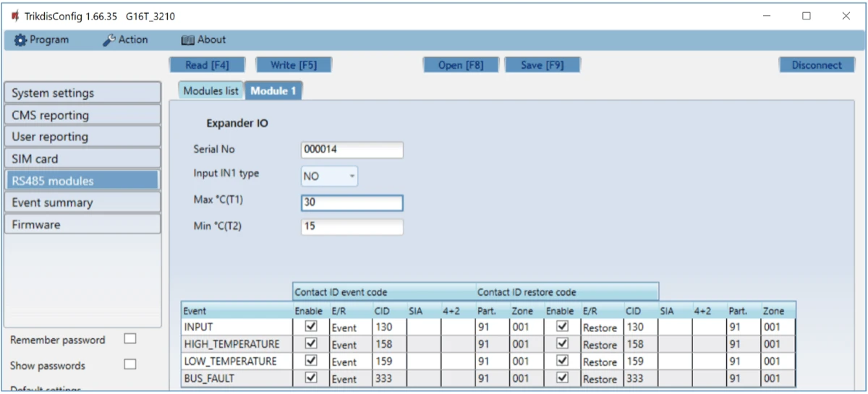Click the Save [F9] button
The height and width of the screenshot is (394, 868).
542,65
